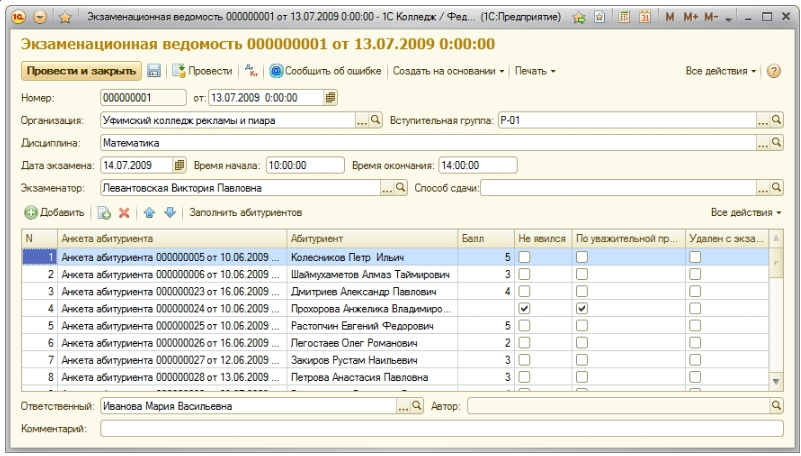Viewport: 801px width, 456px height.
Task: Open top 'Все действия' menu
Action: tap(721, 71)
